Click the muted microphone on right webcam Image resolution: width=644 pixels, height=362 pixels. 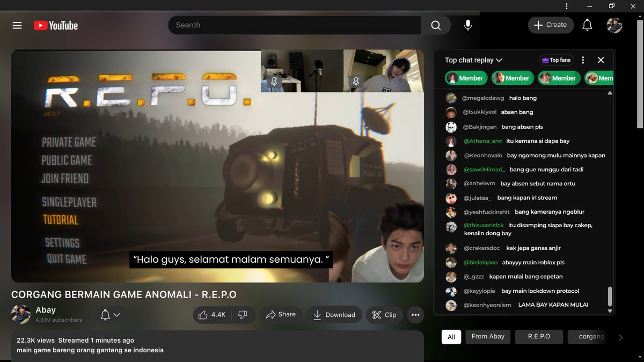tap(355, 82)
